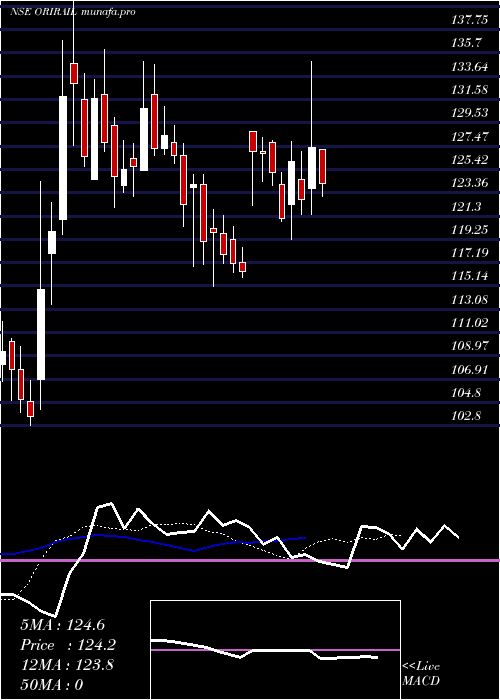
Task: Click the '12MA : 123.8' readout
Action: click(67, 665)
